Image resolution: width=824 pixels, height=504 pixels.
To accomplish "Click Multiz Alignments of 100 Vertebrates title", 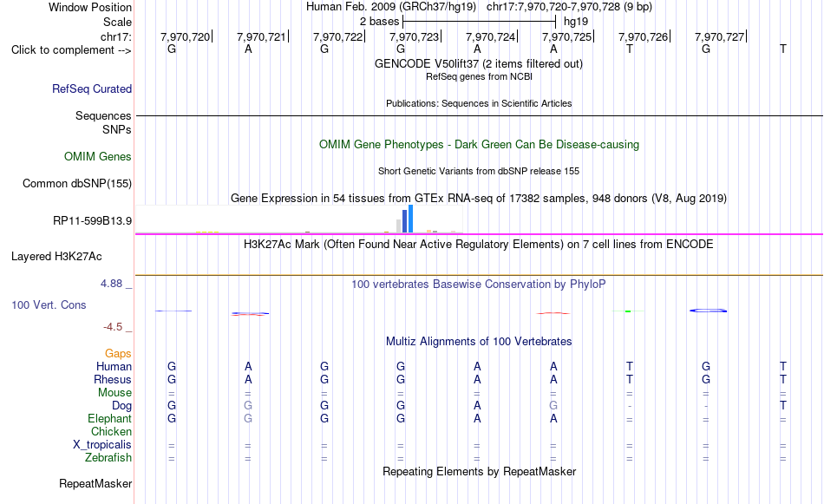I will coord(479,342).
